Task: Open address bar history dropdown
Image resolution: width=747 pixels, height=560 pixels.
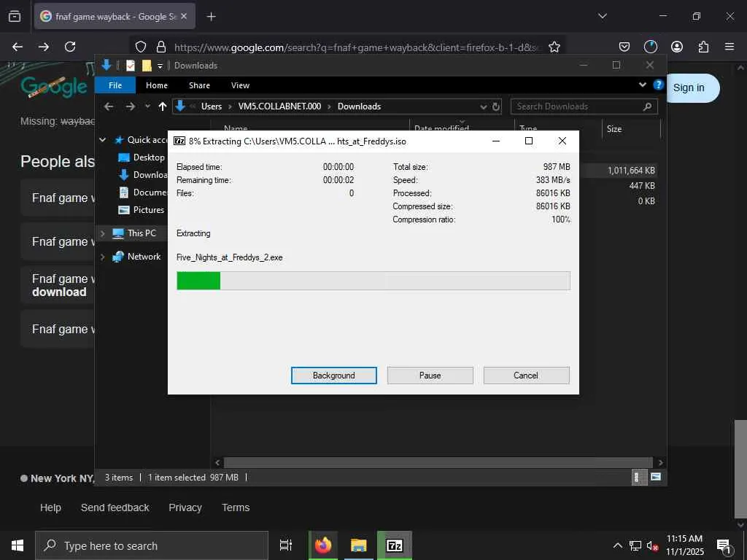Action: click(x=484, y=106)
